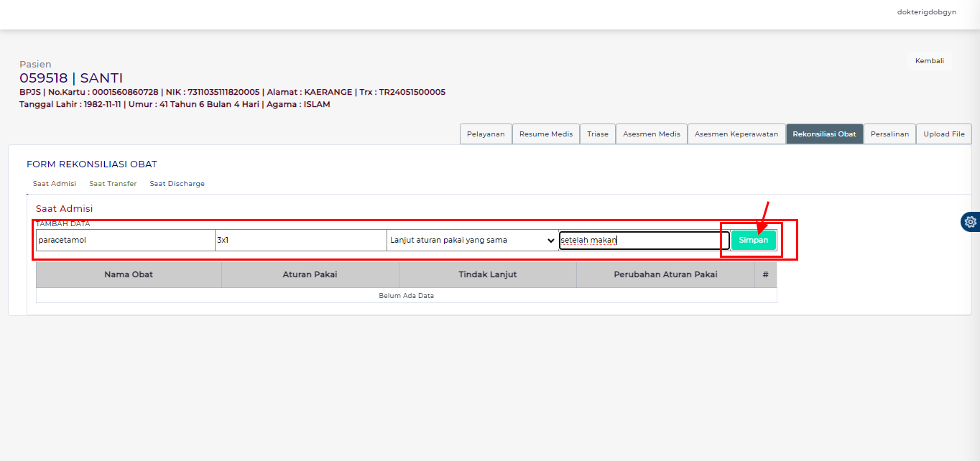Click the drug name field containing paracetamol
Viewport: 980px width, 461px height.
125,241
